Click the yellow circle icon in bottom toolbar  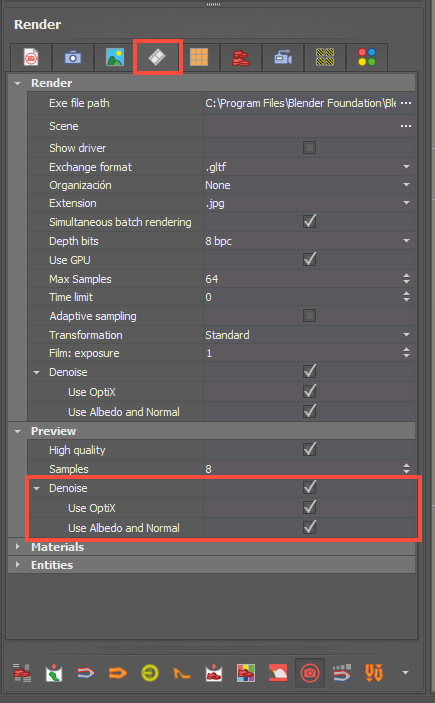150,673
